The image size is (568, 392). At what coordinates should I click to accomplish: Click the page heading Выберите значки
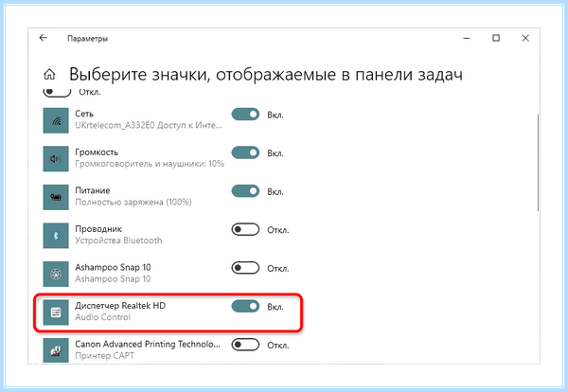click(266, 74)
